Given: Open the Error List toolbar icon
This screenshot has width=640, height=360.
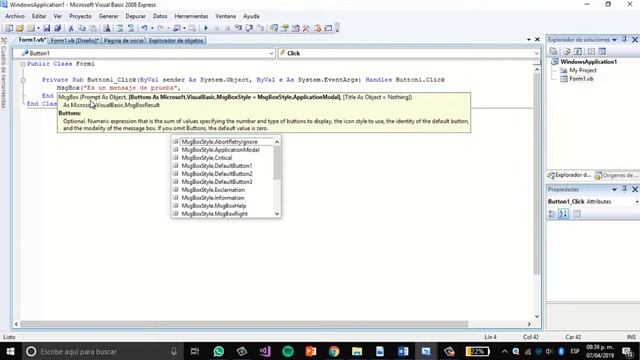Looking at the screenshot, I should 317,28.
